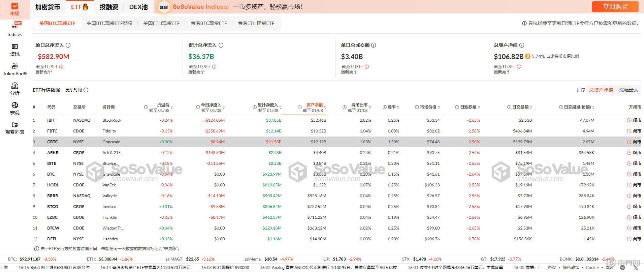
Task: Sort by 日涨跌幅 column arrows
Action: [479, 107]
